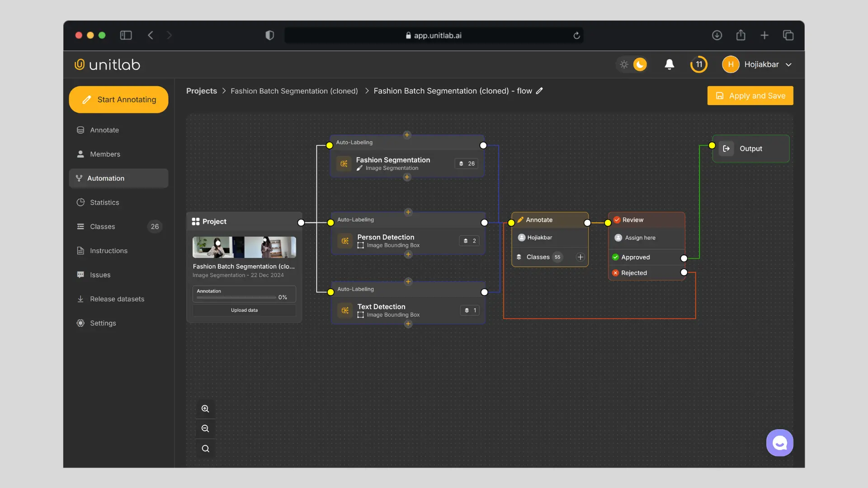Open the chat support bubble
Viewport: 868px width, 488px height.
(779, 443)
